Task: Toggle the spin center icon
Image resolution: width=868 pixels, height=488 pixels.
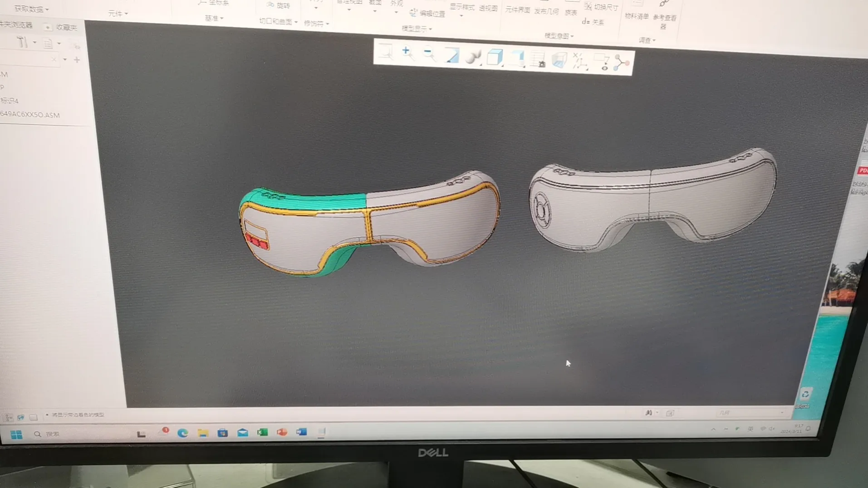Action: click(621, 63)
